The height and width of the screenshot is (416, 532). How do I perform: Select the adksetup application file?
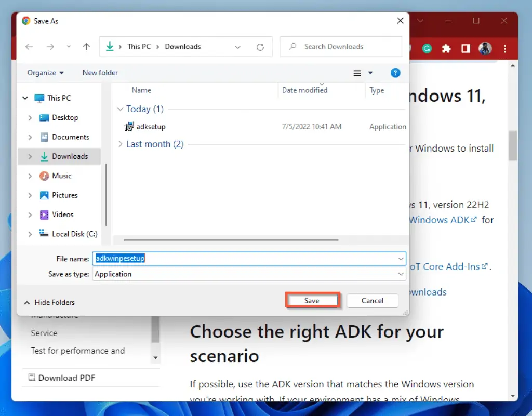(x=151, y=126)
